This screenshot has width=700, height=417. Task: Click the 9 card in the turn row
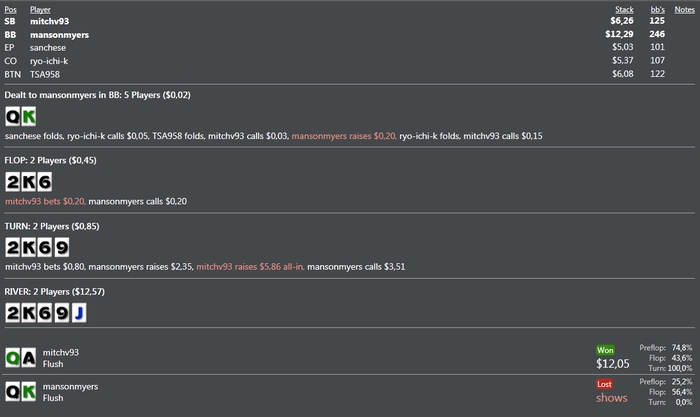[x=59, y=247]
